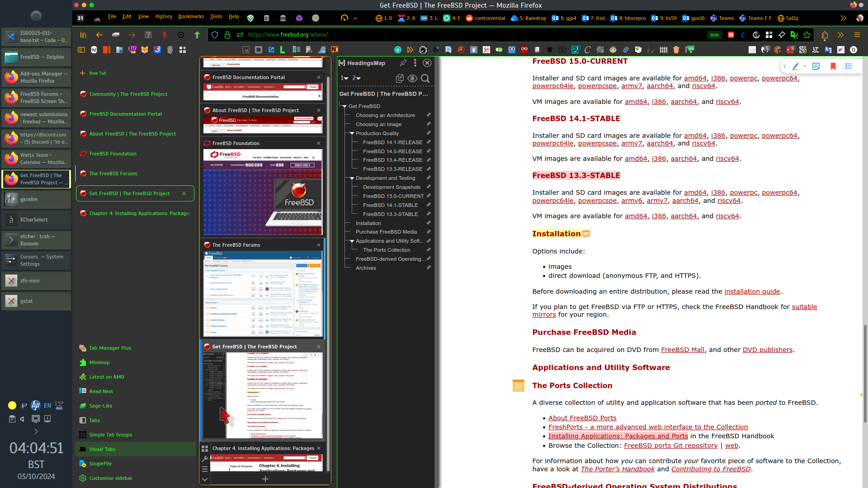Toggle the HeadingsMap eye visibility icon
The image size is (868, 488).
click(412, 78)
